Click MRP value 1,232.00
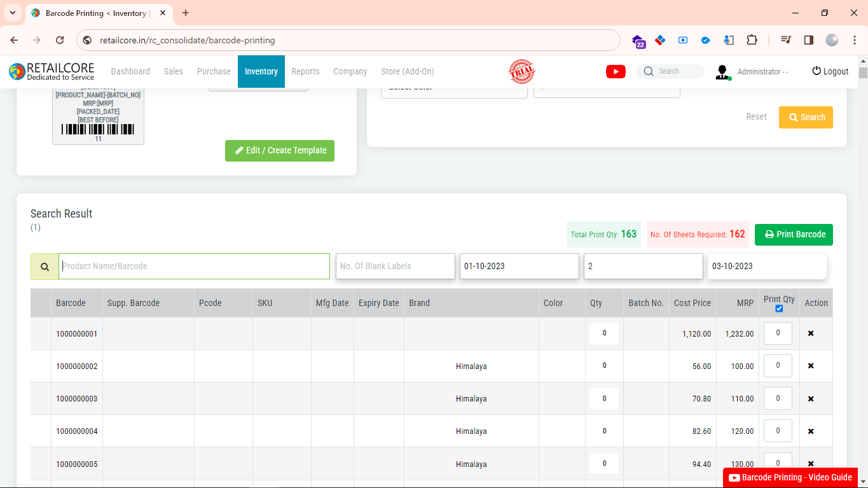This screenshot has height=488, width=868. pos(740,333)
